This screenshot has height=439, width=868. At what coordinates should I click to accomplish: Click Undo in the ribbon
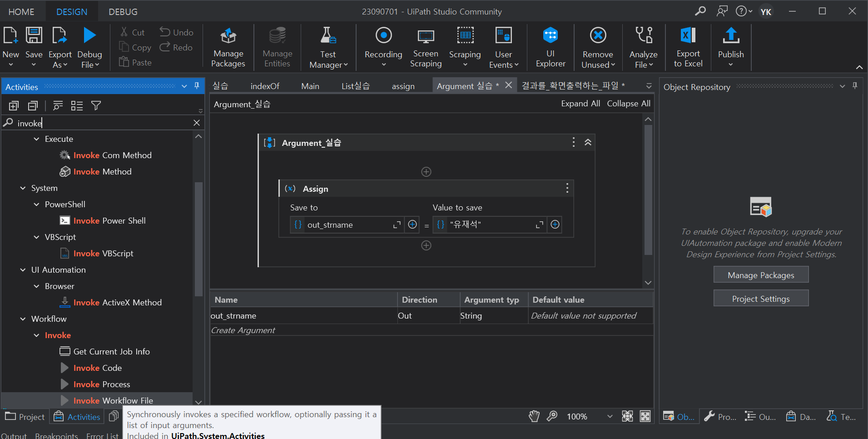tap(177, 32)
